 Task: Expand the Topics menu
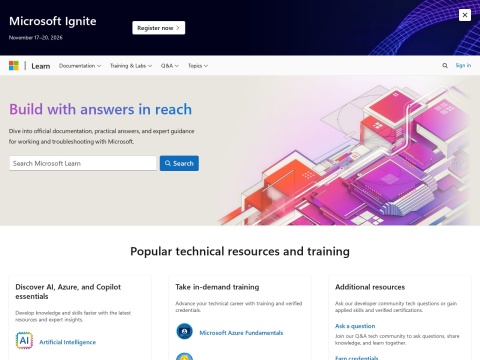click(198, 66)
